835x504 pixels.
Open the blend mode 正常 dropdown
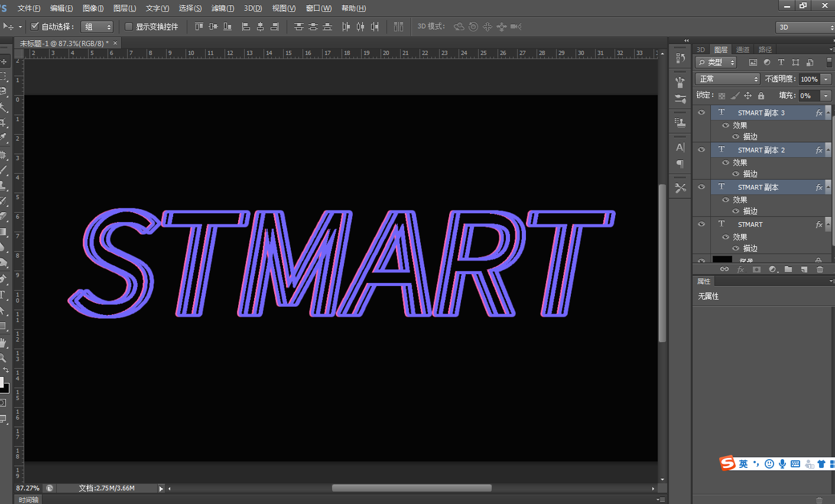pyautogui.click(x=727, y=79)
